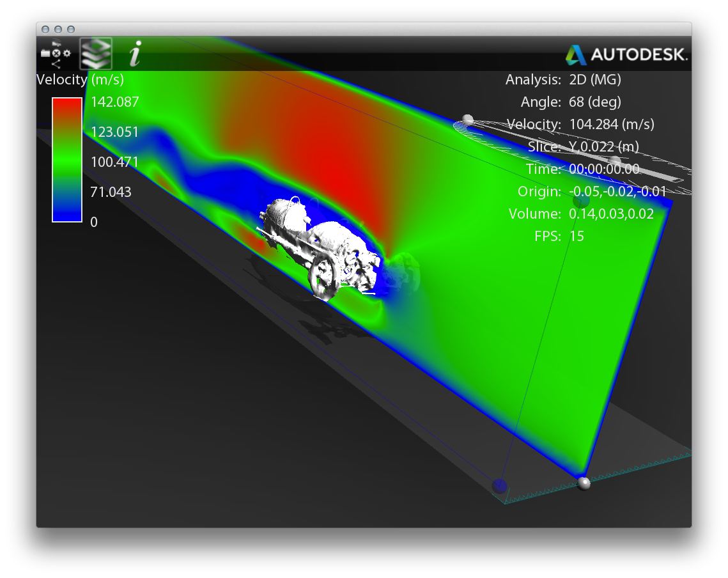
Task: Click the velocity color legend bar
Action: click(x=67, y=160)
